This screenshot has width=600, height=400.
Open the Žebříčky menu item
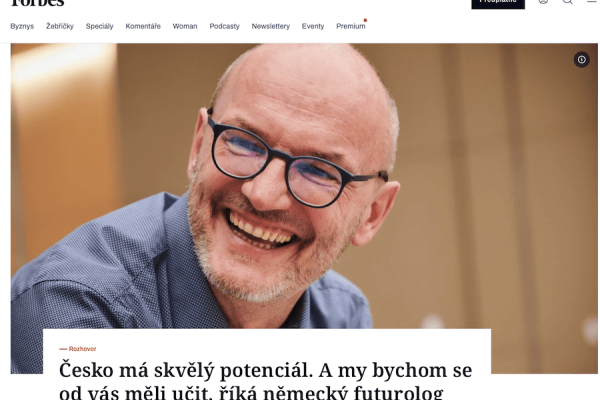click(60, 26)
